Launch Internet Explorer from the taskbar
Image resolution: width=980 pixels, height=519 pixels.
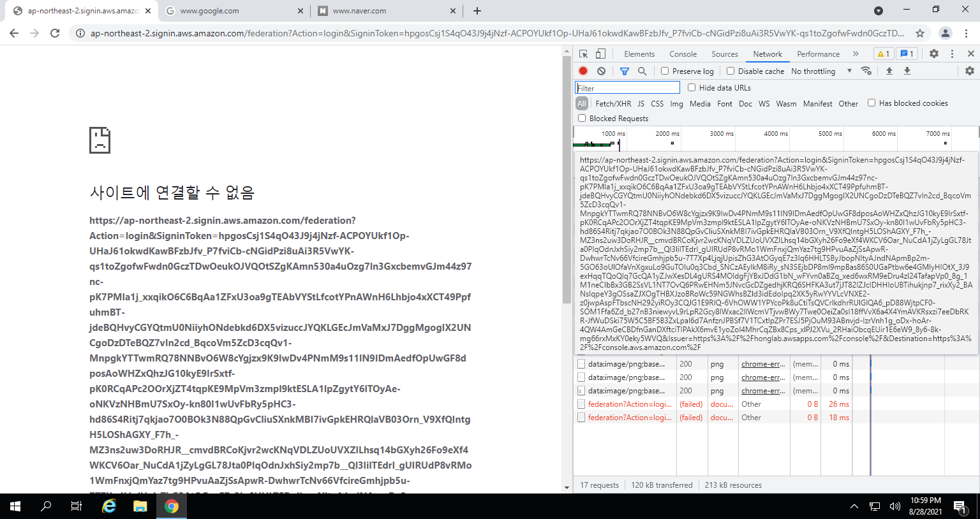coord(109,506)
